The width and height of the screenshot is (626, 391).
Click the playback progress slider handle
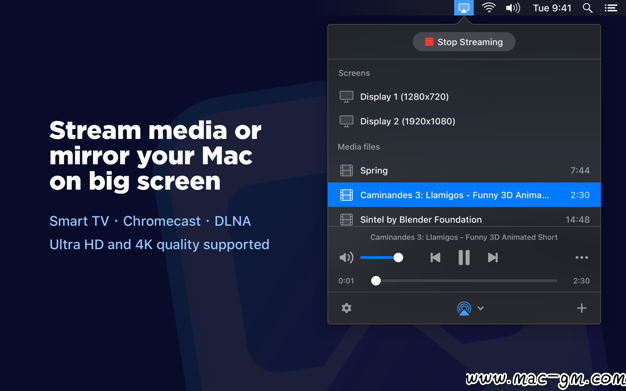pyautogui.click(x=376, y=281)
